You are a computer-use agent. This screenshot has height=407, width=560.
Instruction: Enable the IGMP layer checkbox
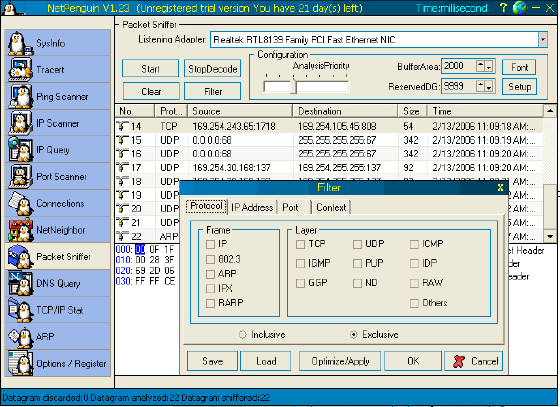click(x=300, y=263)
